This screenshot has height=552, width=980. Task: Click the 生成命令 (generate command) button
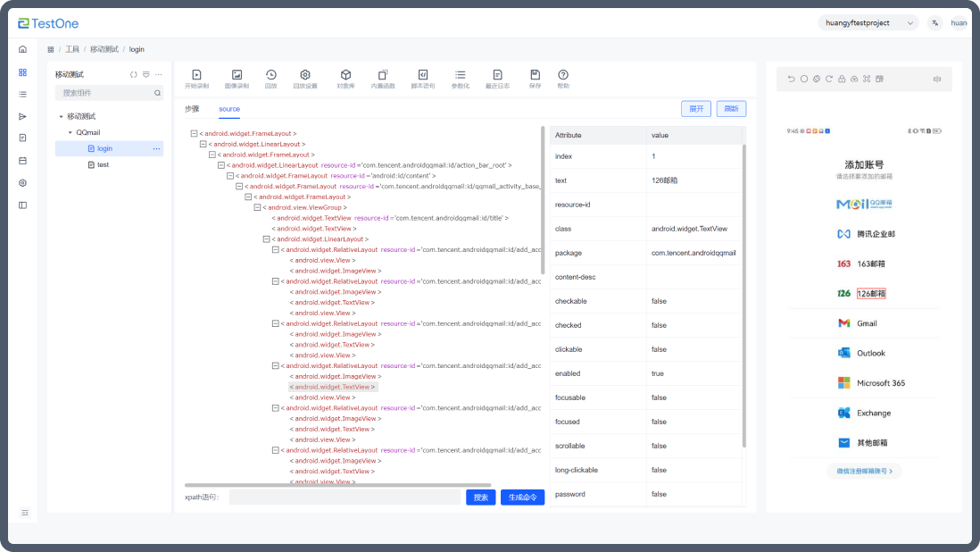tap(522, 497)
